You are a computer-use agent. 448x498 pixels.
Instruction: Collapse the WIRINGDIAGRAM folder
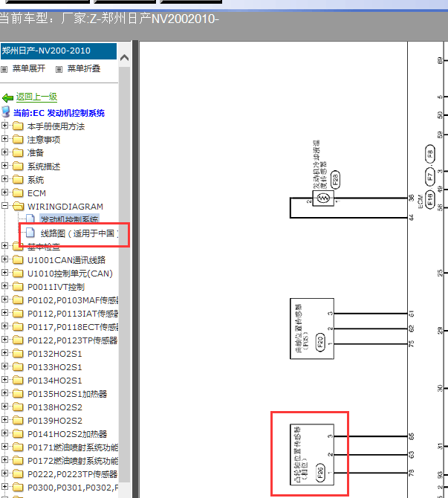[4, 206]
